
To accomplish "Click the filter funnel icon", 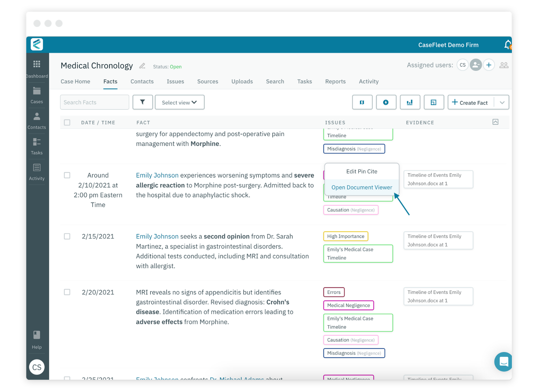I will (x=143, y=102).
